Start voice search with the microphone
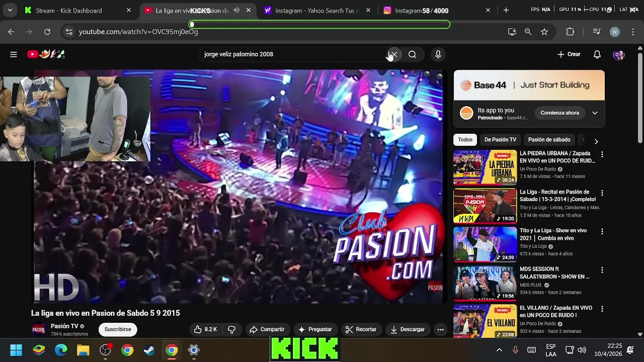The height and width of the screenshot is (362, 644). tap(438, 54)
